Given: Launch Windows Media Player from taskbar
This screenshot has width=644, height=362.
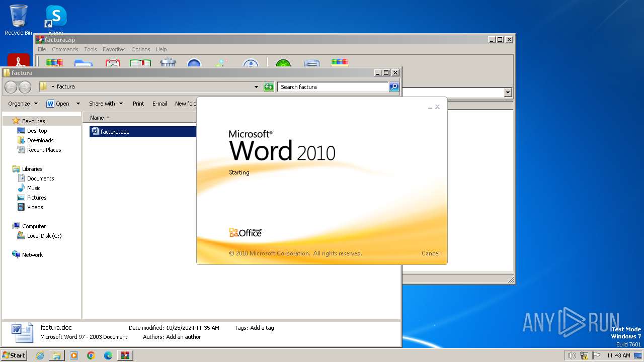Looking at the screenshot, I should [74, 355].
